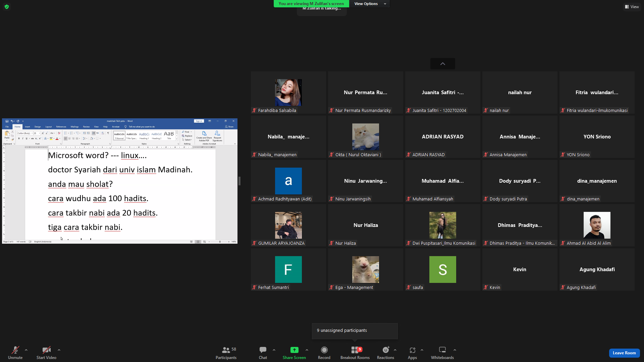Click the green encryption shield icon

[x=7, y=7]
